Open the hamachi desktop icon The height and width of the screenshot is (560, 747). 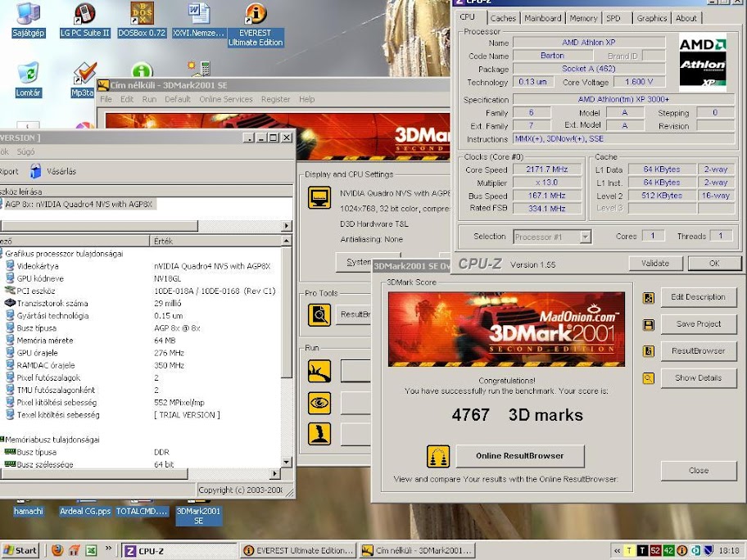[x=28, y=508]
